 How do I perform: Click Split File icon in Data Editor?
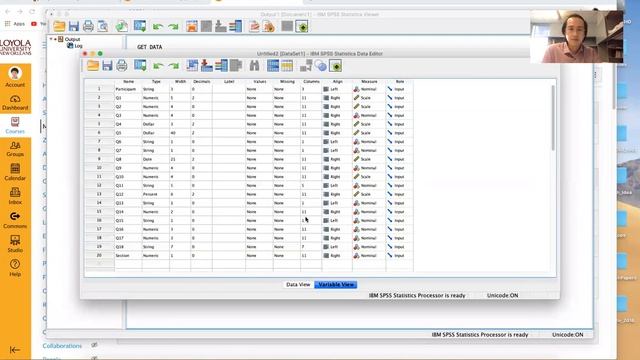tap(306, 66)
